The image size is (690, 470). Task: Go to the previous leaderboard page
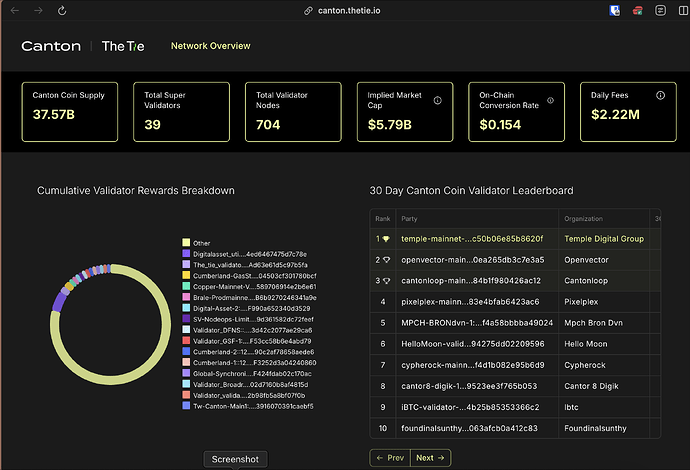click(390, 457)
